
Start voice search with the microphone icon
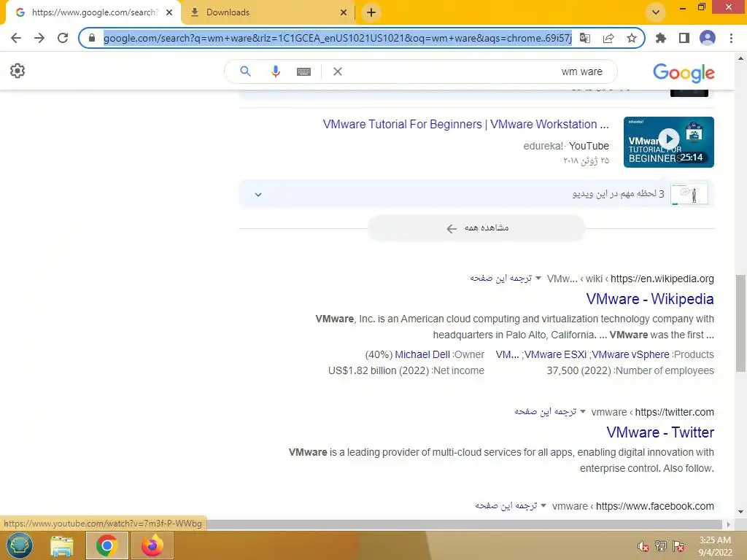click(275, 71)
